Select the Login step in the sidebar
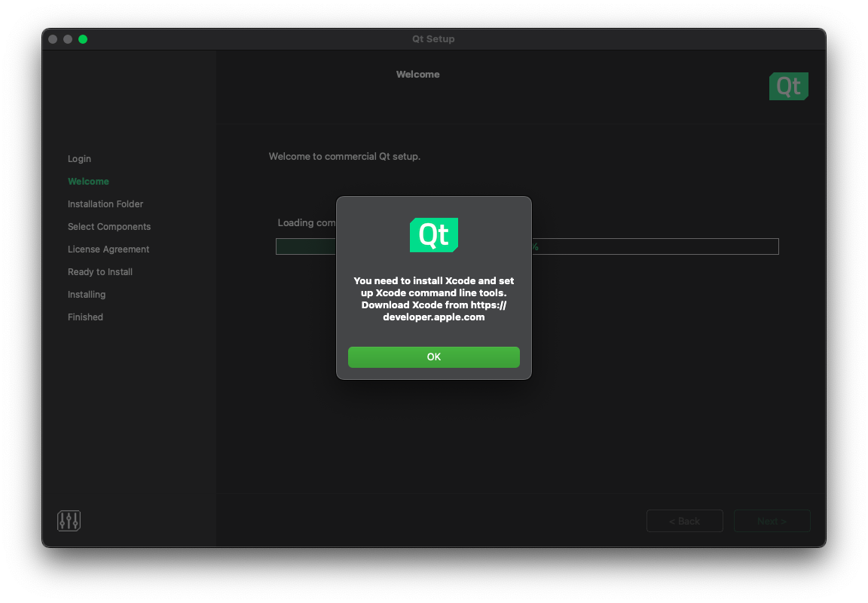This screenshot has width=868, height=603. click(x=79, y=159)
